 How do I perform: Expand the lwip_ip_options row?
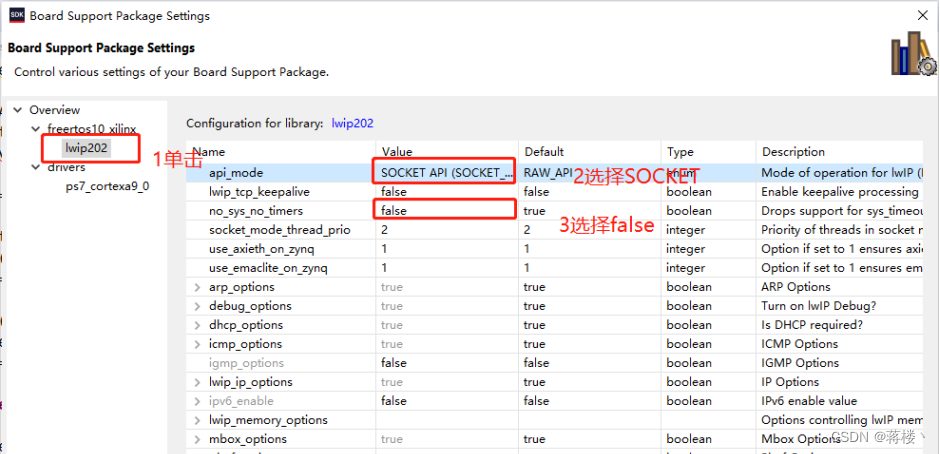197,382
